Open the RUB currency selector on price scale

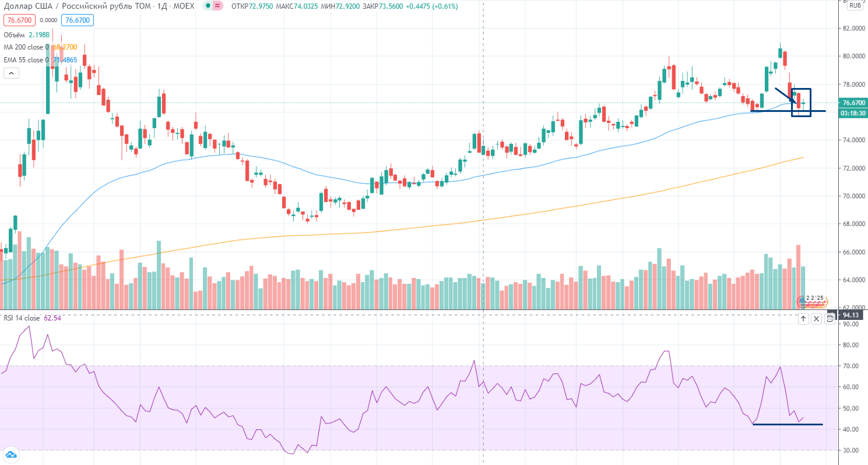(855, 5)
